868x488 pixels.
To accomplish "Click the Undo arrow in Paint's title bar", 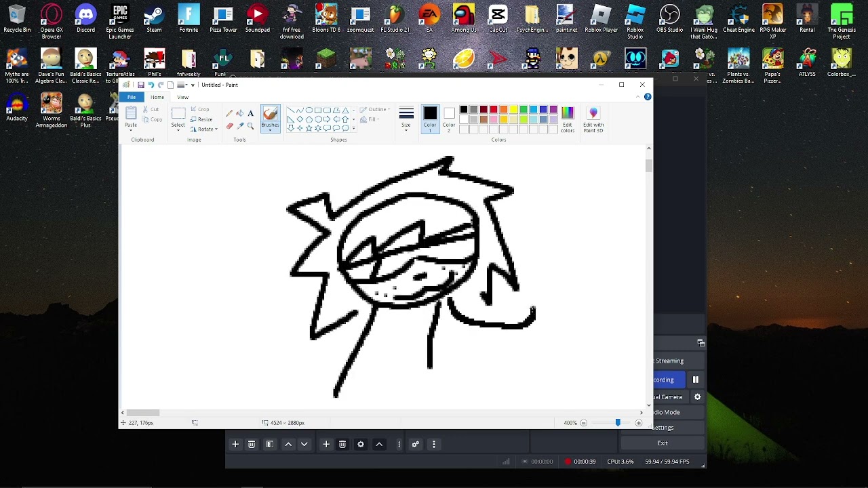I will tap(151, 85).
